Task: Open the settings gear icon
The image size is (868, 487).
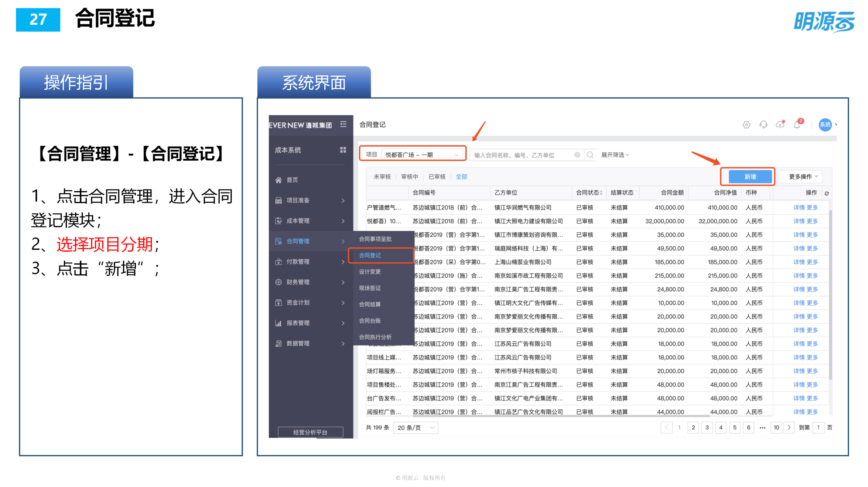Action: (746, 125)
